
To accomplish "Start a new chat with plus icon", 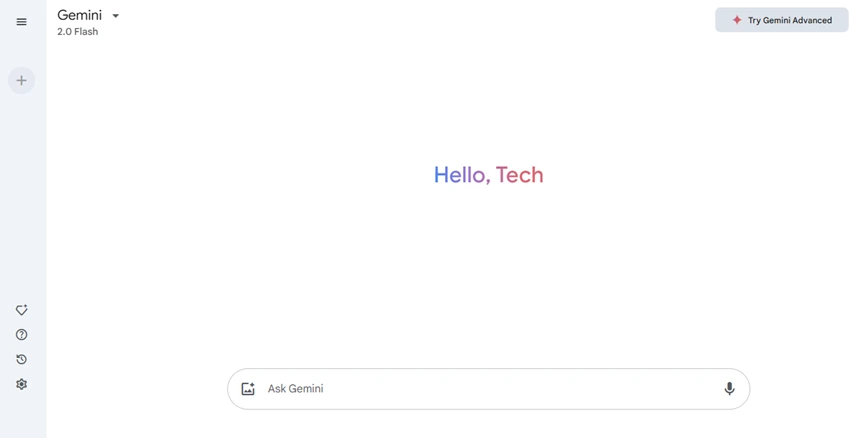I will pyautogui.click(x=21, y=80).
